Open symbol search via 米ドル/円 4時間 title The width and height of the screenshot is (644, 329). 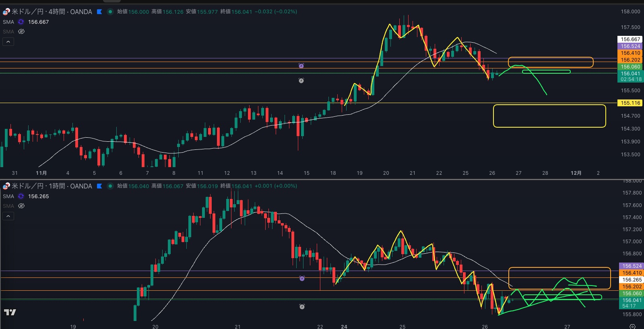click(x=52, y=12)
